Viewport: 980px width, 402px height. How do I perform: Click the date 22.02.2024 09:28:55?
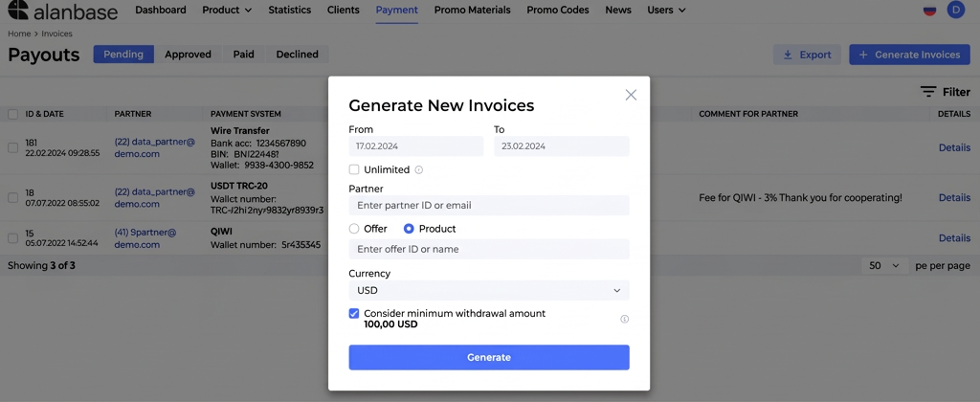point(62,153)
